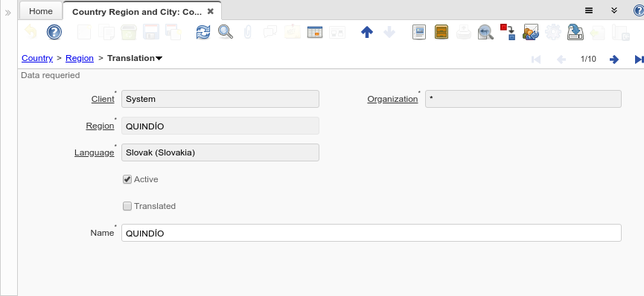Go to the next record arrow
The image size is (644, 296).
[614, 59]
